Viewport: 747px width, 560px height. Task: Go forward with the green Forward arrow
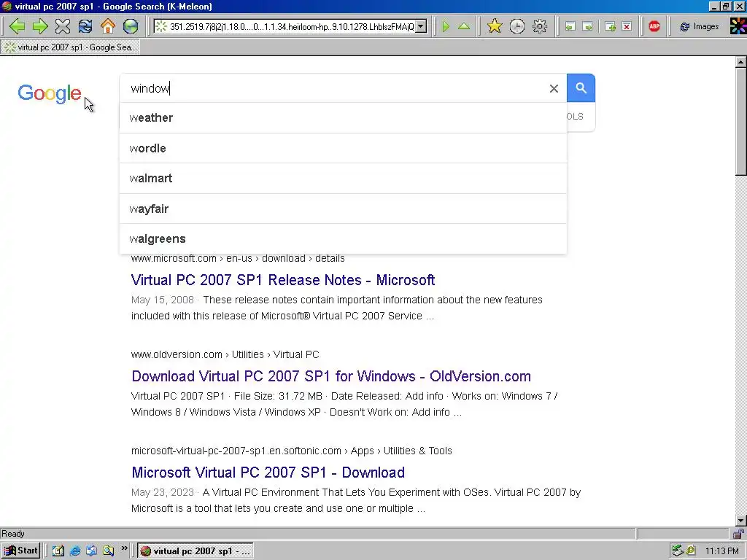[40, 26]
